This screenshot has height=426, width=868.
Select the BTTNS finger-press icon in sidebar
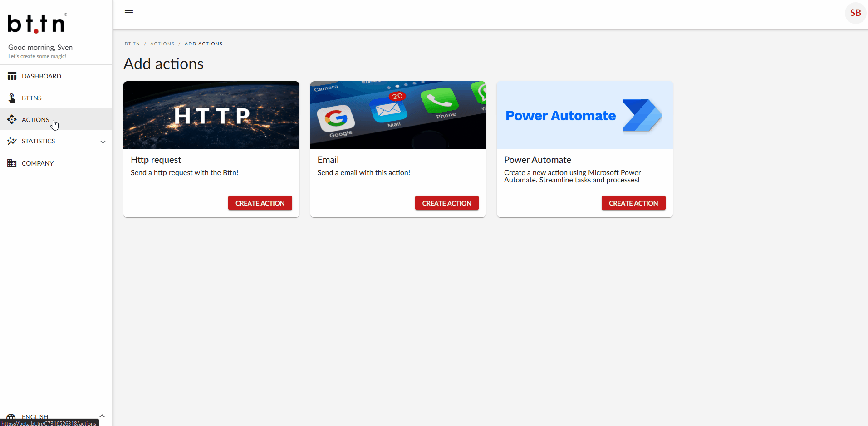point(12,98)
